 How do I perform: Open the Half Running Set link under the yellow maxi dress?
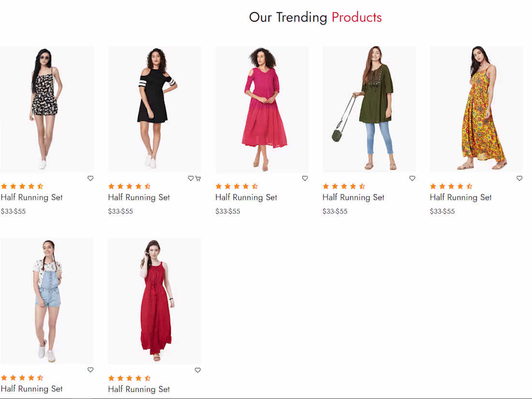click(x=461, y=197)
